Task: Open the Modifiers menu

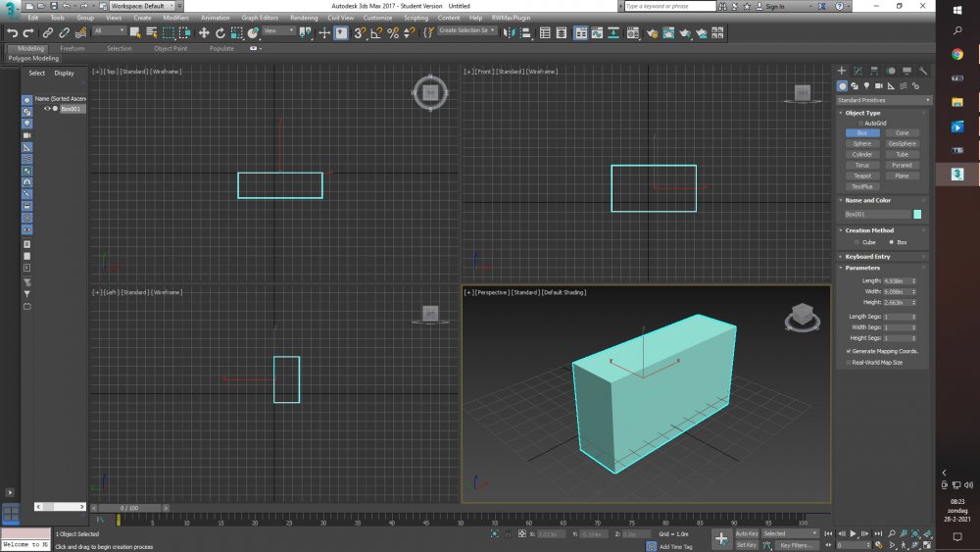Action: (175, 18)
